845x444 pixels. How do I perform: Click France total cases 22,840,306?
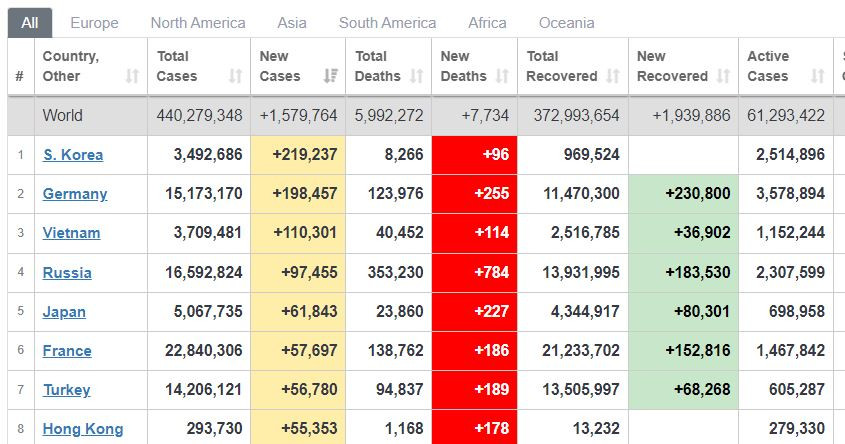pyautogui.click(x=204, y=351)
